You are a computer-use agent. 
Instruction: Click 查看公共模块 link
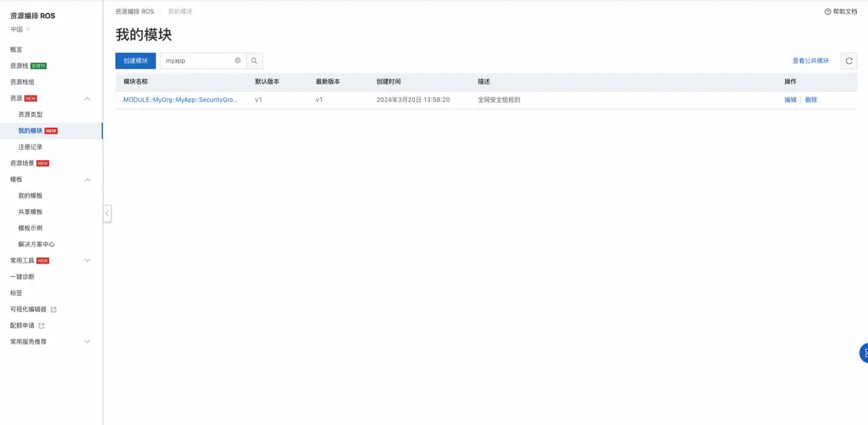810,61
